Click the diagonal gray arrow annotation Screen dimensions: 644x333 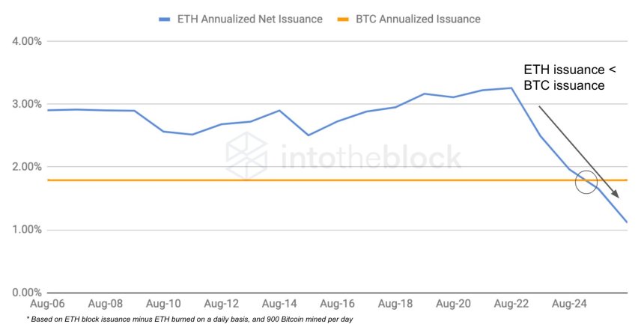pyautogui.click(x=579, y=151)
